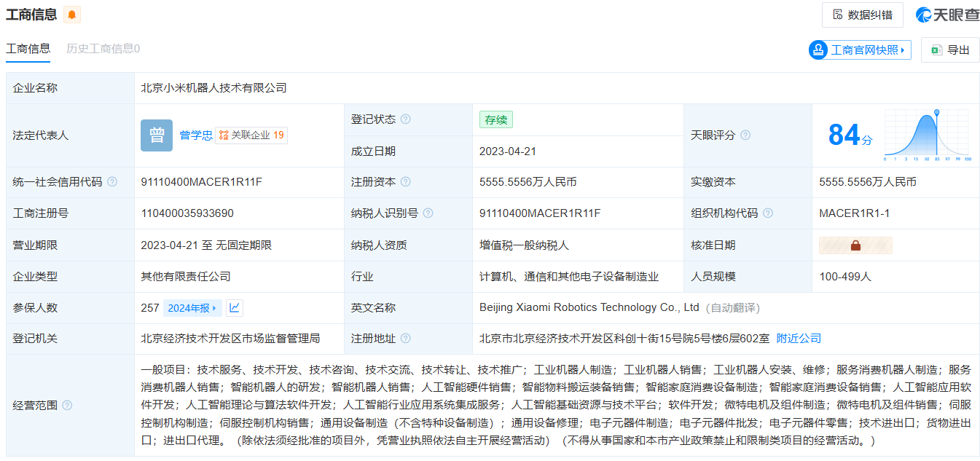Click help icon beside 纳税人识别号
The height and width of the screenshot is (461, 980).
coord(428,213)
